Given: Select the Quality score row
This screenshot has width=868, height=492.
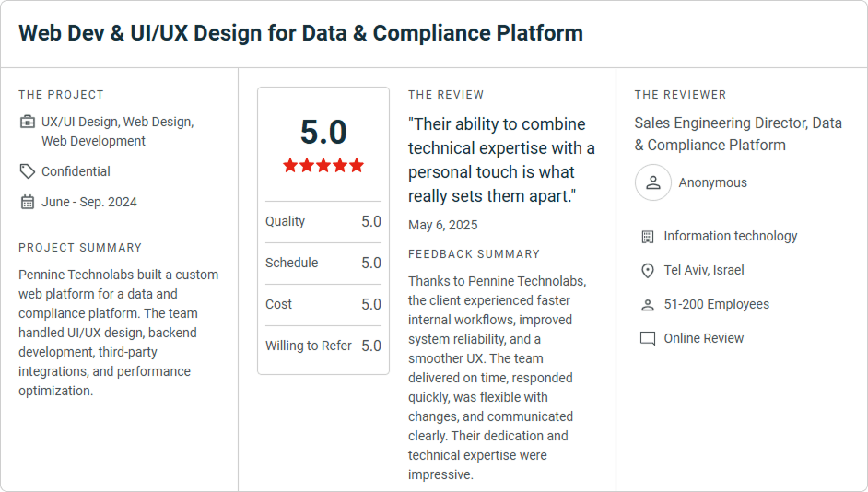Looking at the screenshot, I should pos(323,221).
